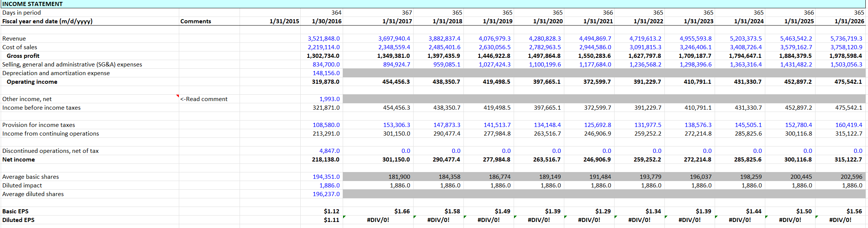Select the <-Read comment cell
Screen dimensions: 868x228
click(x=204, y=99)
